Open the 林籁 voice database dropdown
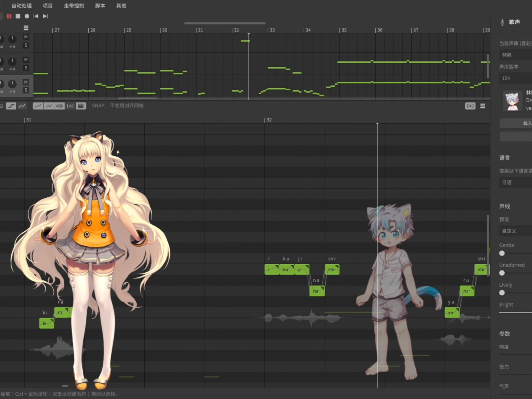The height and width of the screenshot is (399, 532). point(516,55)
